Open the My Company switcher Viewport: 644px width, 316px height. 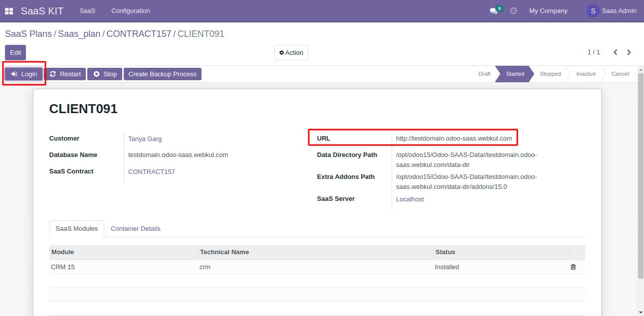point(548,10)
